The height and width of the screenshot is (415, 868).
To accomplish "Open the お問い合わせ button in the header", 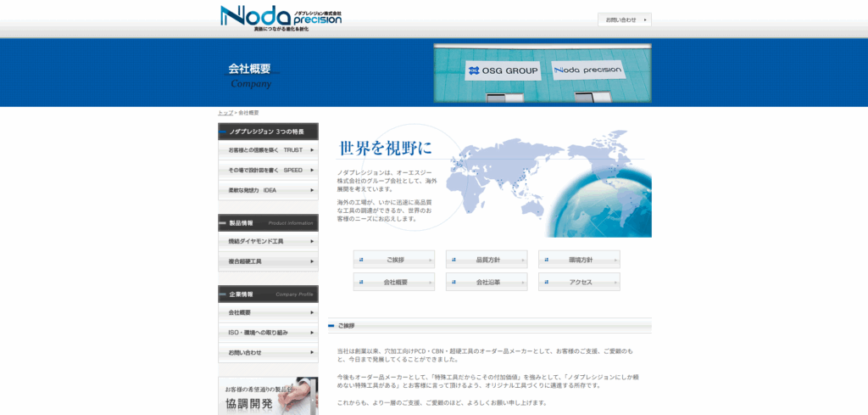I will [624, 20].
